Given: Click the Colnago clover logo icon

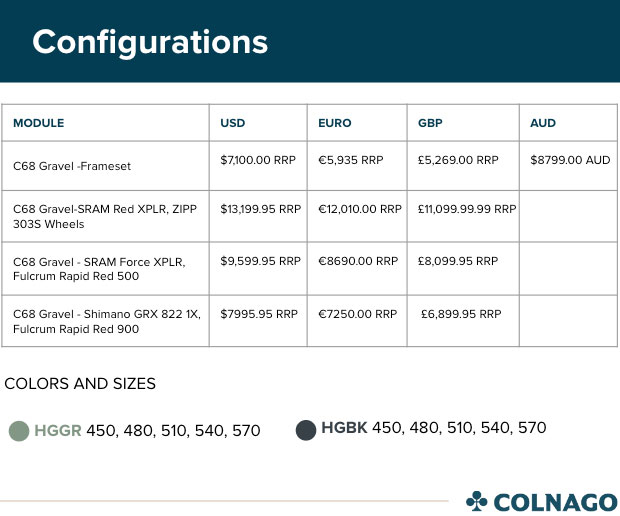Looking at the screenshot, I should (x=476, y=501).
